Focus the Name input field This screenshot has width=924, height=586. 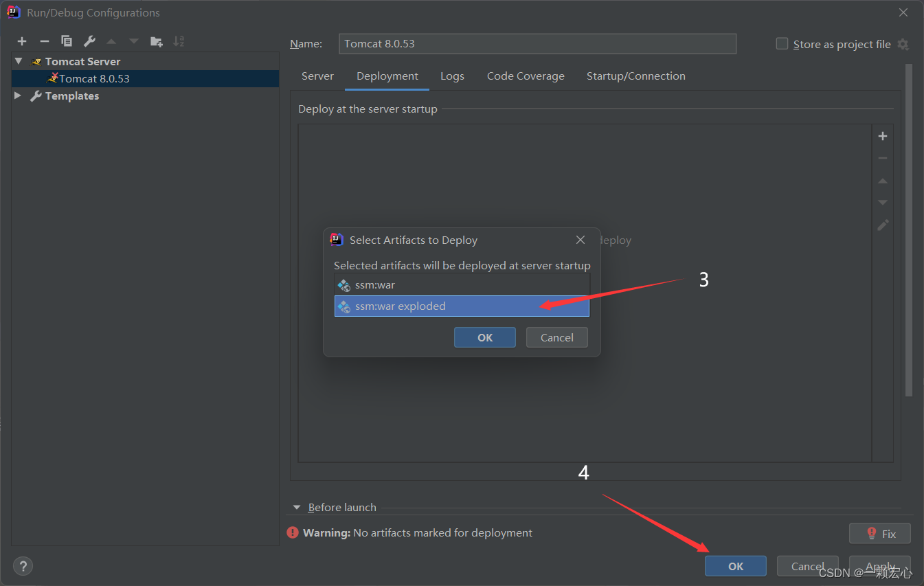pos(537,43)
